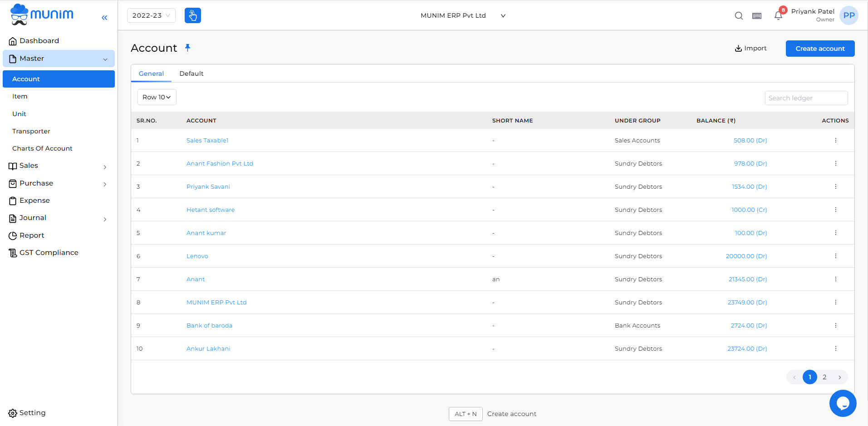Open the Hetant software account
This screenshot has width=868, height=426.
point(211,210)
